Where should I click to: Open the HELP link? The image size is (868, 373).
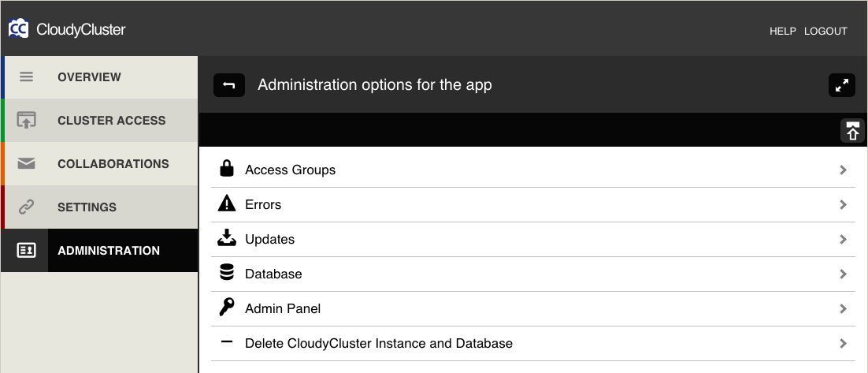coord(782,32)
